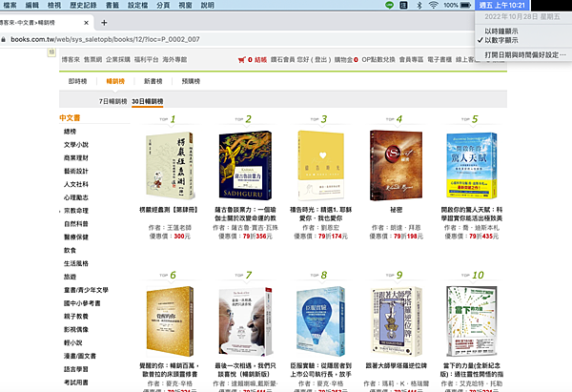572x392 pixels.
Task: Select 童書/青少年文學 category
Action: point(86,290)
